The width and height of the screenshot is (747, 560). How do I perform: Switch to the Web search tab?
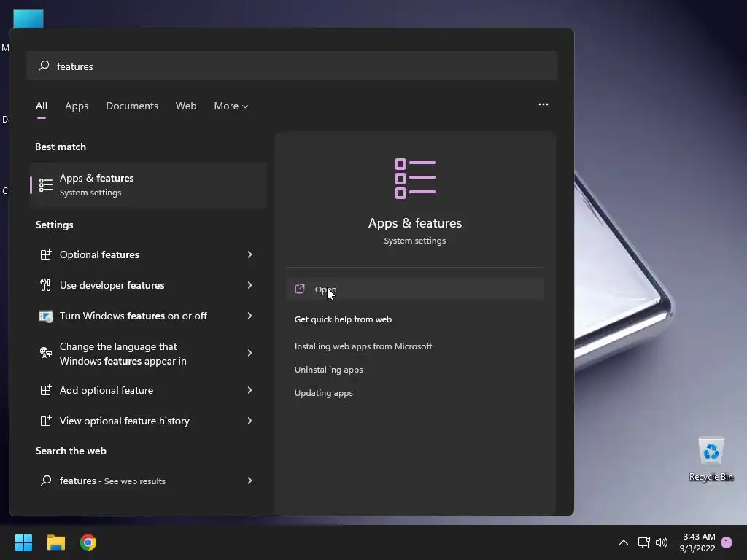(x=186, y=106)
